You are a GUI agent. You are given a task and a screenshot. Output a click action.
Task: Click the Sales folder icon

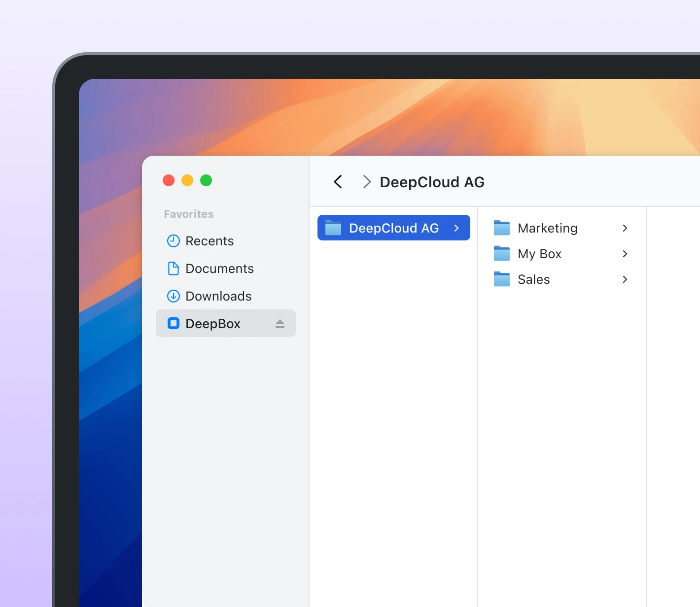(x=502, y=279)
